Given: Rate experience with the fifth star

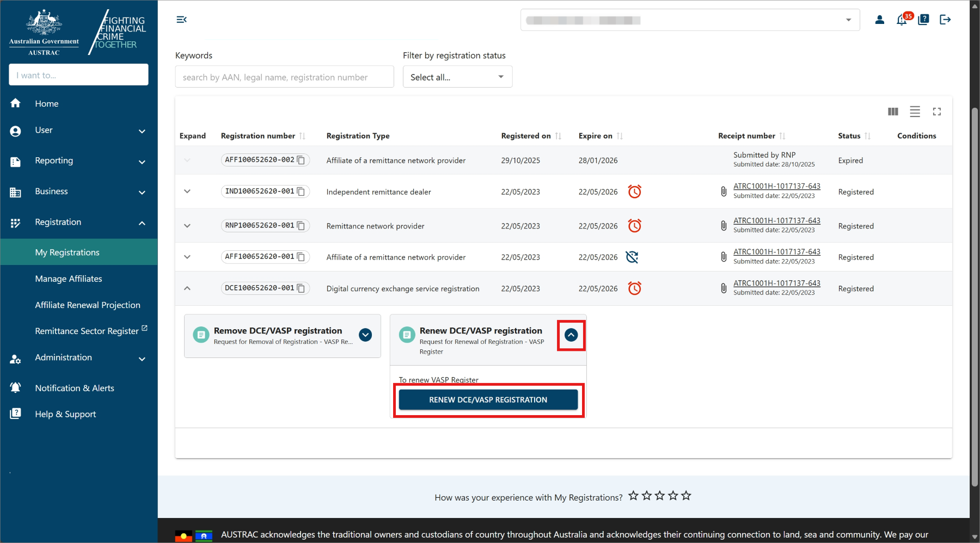Looking at the screenshot, I should tap(686, 496).
